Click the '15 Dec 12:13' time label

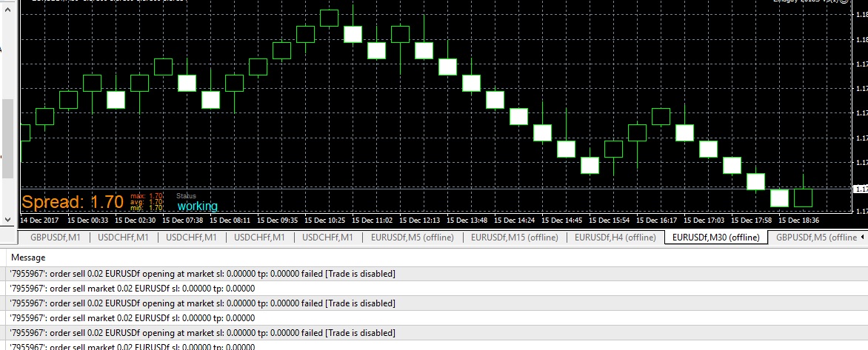click(x=420, y=220)
